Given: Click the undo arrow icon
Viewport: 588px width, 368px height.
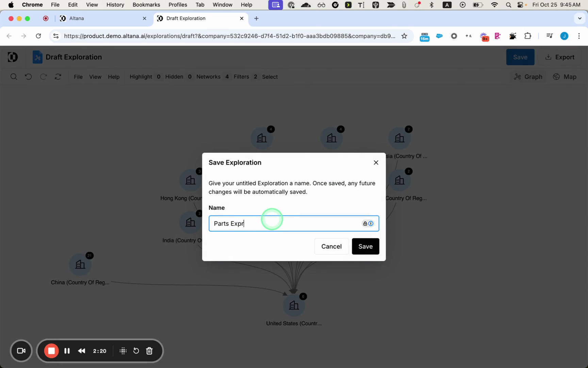Looking at the screenshot, I should click(28, 77).
